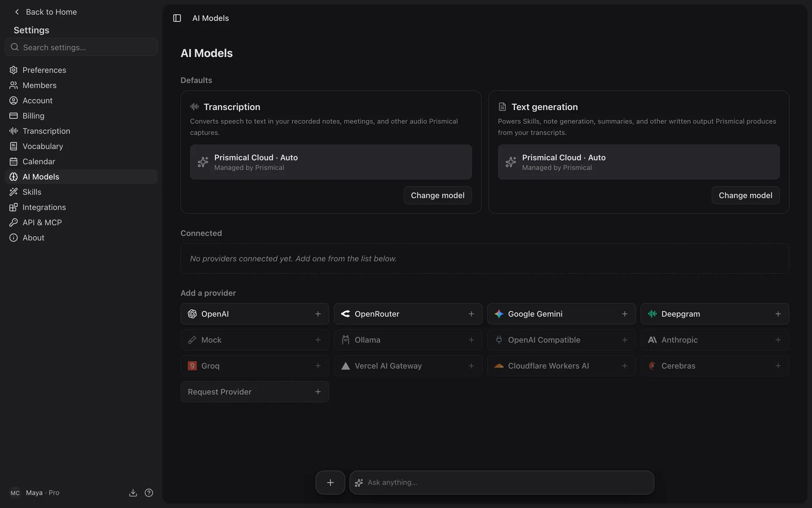
Task: Click plus icon on Groq provider
Action: click(318, 366)
